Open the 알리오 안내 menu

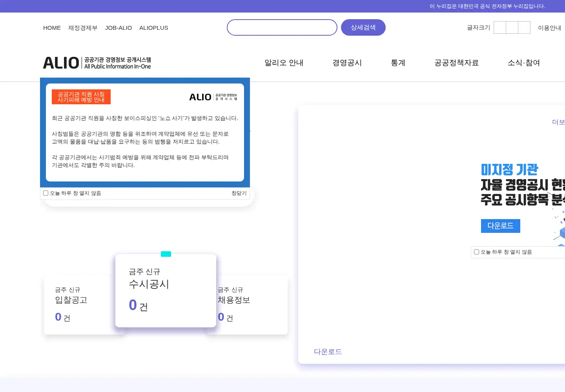point(284,63)
